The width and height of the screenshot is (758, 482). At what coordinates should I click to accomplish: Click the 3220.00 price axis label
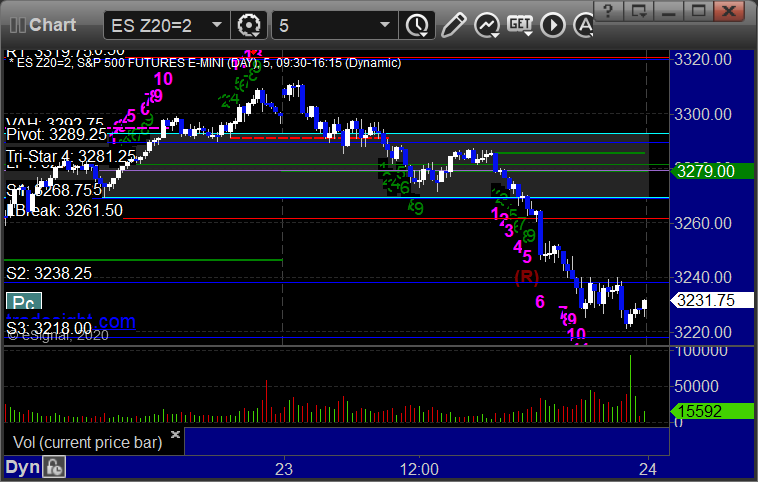[x=703, y=333]
